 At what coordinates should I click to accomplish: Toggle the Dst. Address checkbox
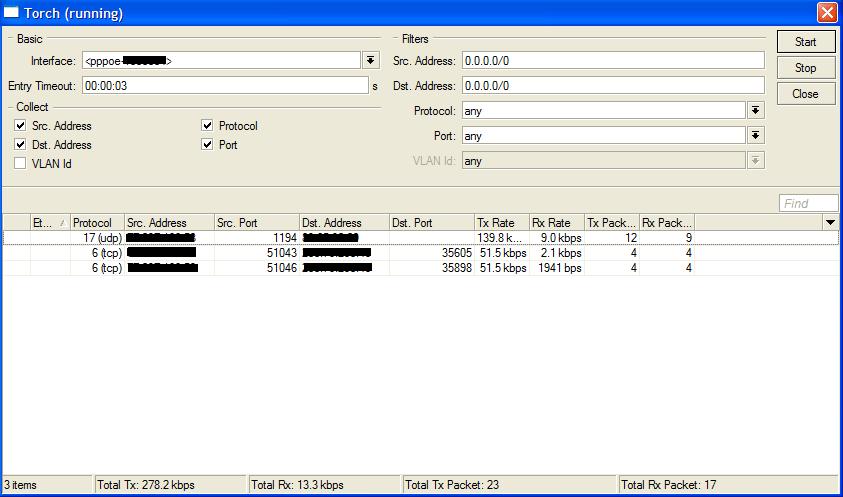[x=20, y=145]
